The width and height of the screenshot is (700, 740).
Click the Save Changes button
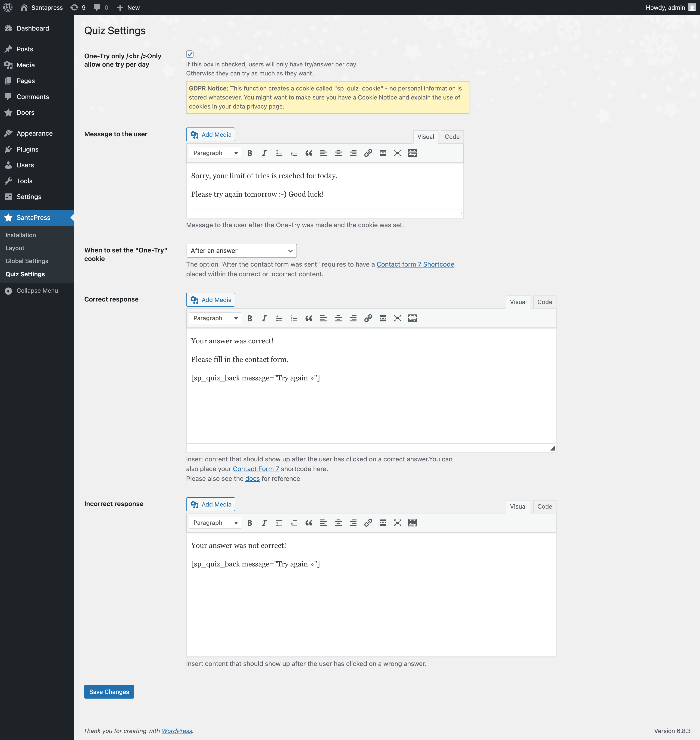coord(109,692)
